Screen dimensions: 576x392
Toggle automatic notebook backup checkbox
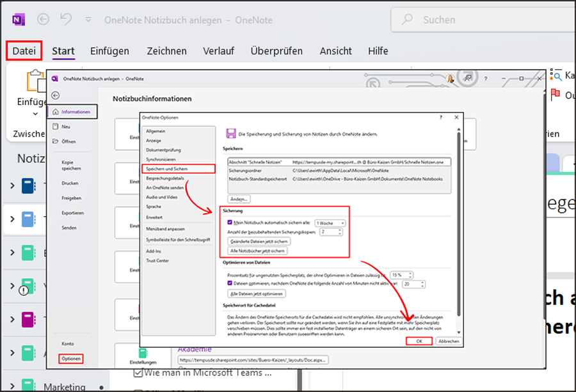point(230,223)
